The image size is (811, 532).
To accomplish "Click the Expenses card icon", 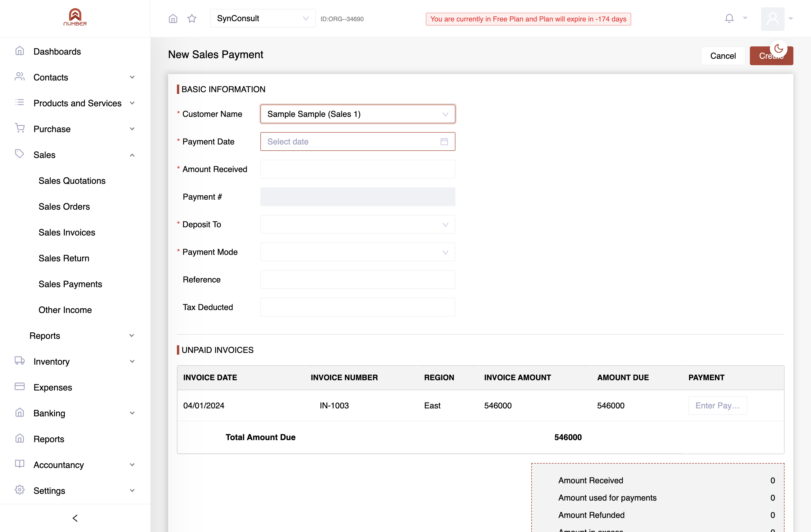I will click(20, 387).
